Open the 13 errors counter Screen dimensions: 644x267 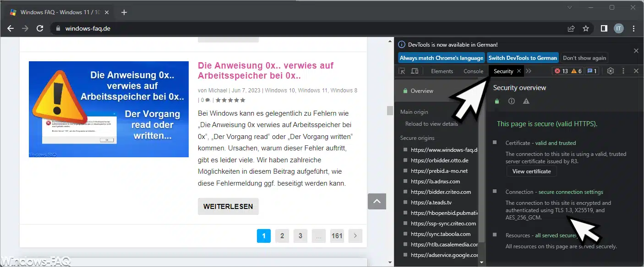[x=561, y=71]
